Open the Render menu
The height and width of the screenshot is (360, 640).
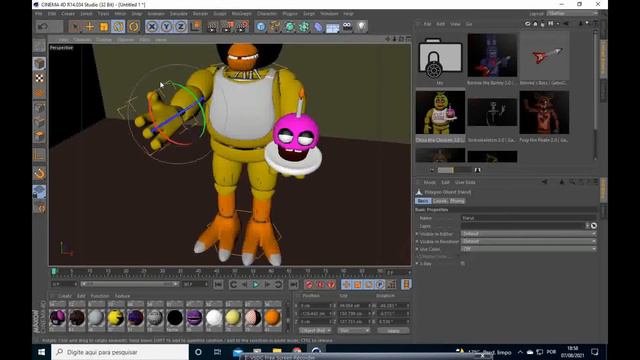pos(200,14)
